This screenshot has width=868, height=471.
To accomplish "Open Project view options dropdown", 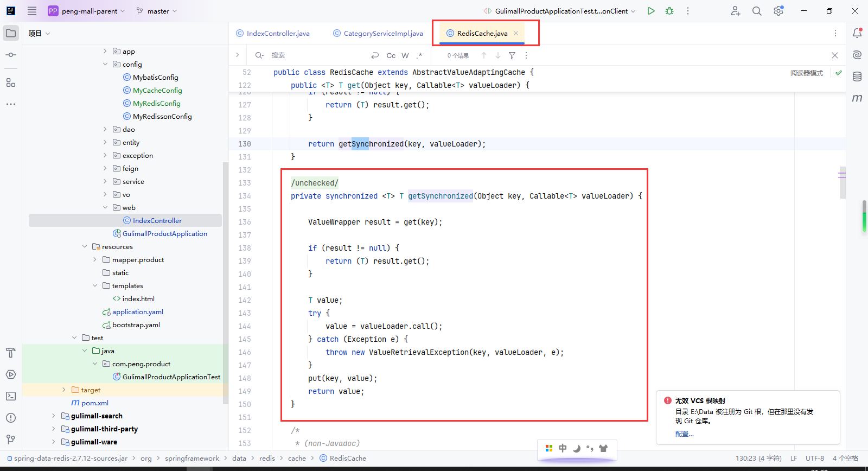I will point(40,33).
